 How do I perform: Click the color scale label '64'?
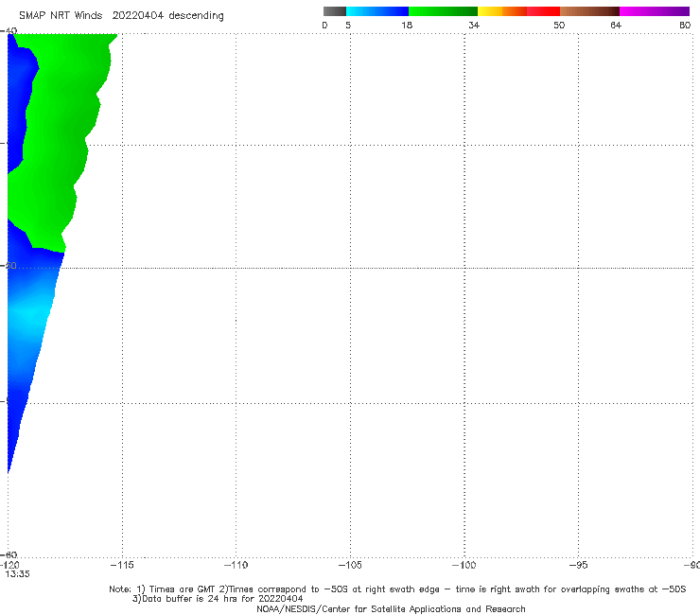pos(616,25)
